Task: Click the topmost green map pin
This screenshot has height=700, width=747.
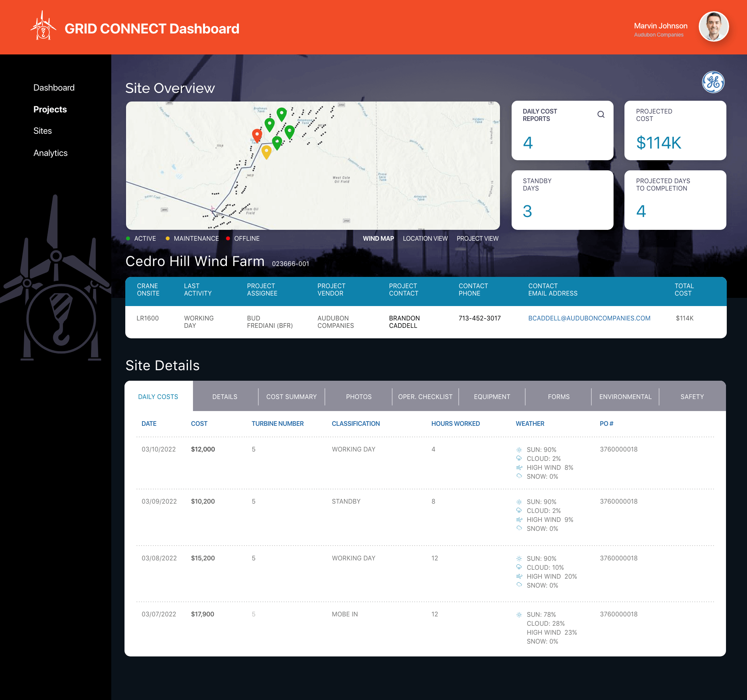Action: pos(282,114)
